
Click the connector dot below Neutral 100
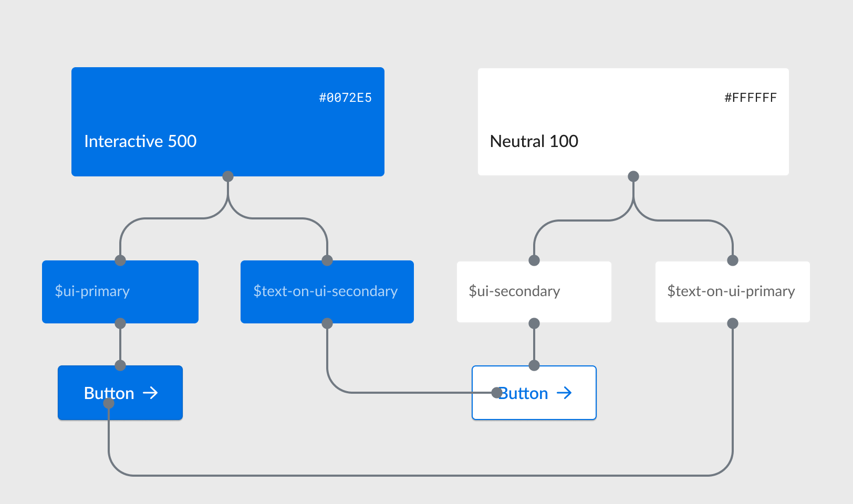click(x=633, y=176)
